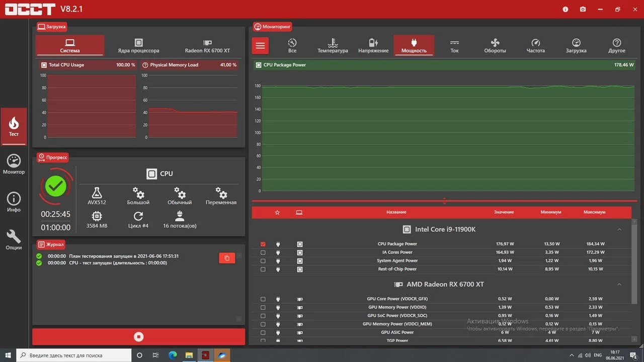The width and height of the screenshot is (644, 362).
Task: Open the Тест section in the sidebar
Action: pyautogui.click(x=14, y=126)
